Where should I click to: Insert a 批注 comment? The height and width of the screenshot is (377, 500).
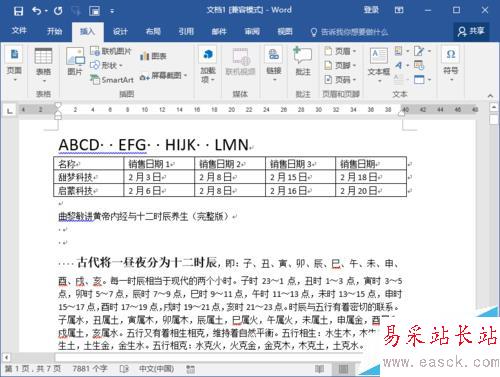click(303, 62)
